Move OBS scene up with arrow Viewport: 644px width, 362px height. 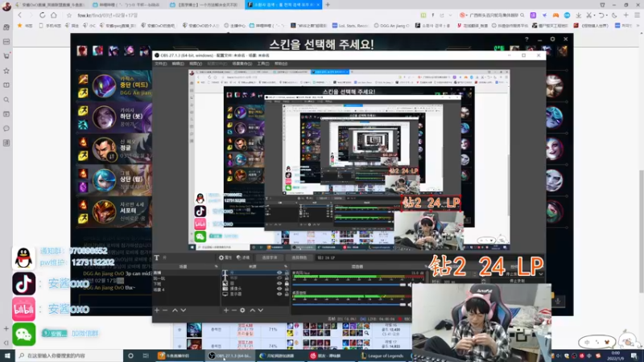click(x=175, y=311)
